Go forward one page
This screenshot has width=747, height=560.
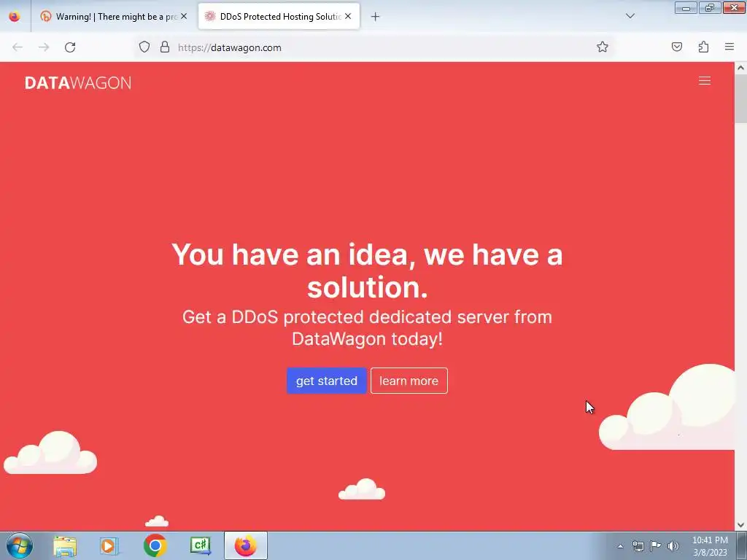(x=44, y=47)
